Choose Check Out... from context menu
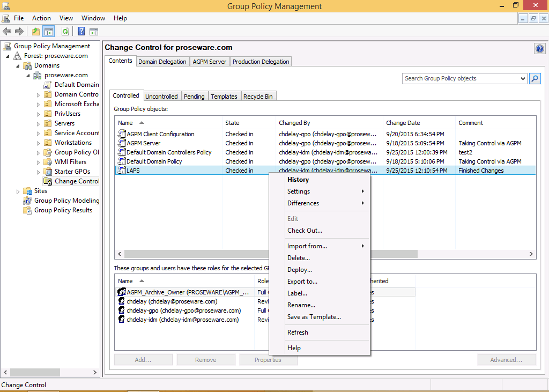Viewport: 549px width, 392px height. [305, 231]
